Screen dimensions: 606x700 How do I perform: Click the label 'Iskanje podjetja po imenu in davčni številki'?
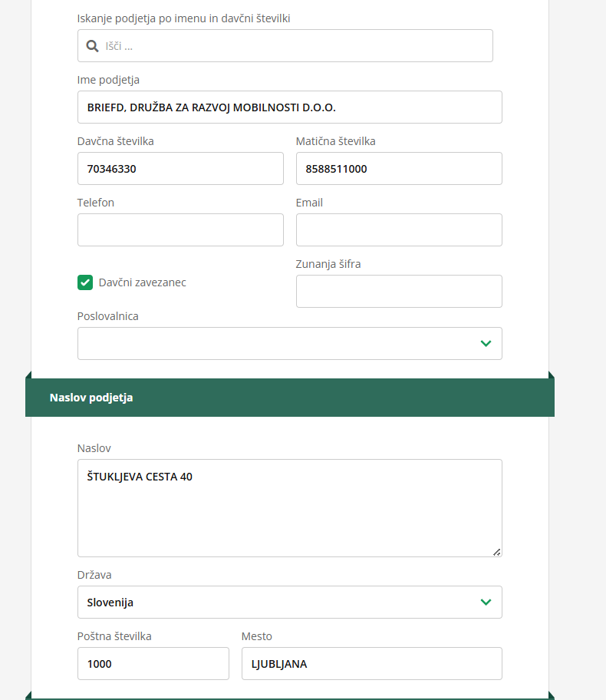(x=183, y=18)
